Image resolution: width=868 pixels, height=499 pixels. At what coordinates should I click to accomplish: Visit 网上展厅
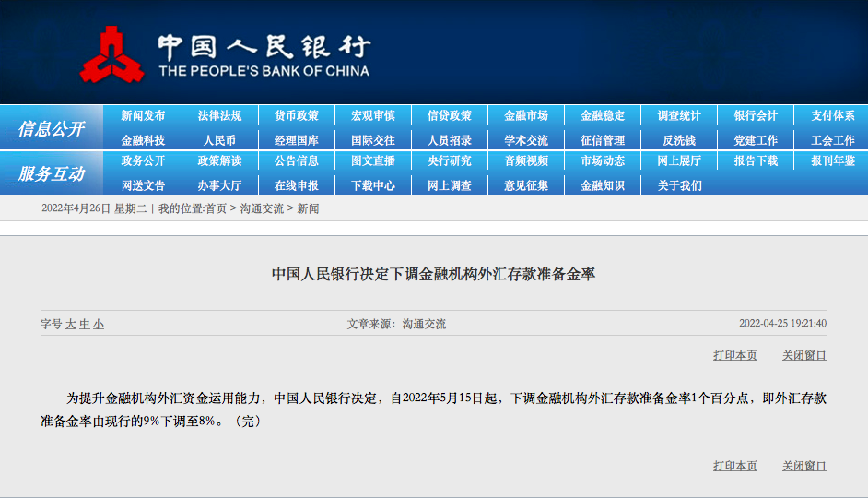679,161
